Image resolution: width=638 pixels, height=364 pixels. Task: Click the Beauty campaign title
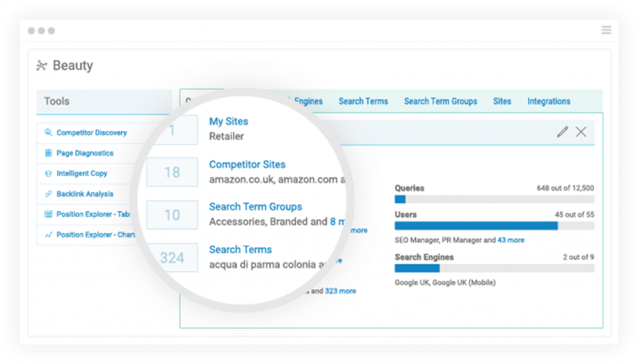(73, 65)
